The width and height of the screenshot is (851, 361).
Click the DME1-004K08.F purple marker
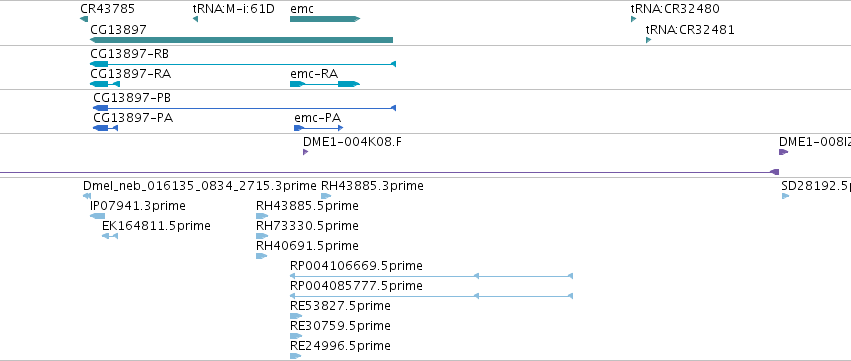click(x=306, y=152)
